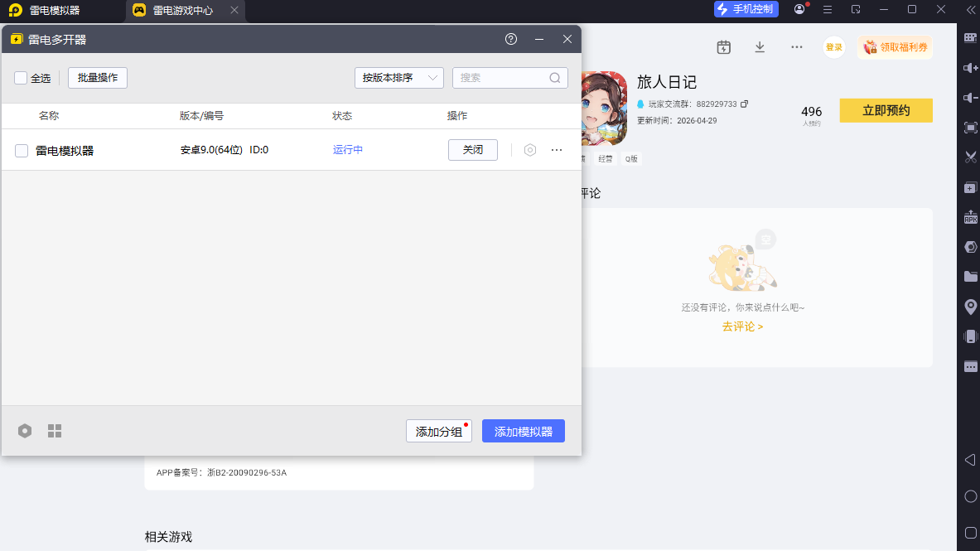Click the Android recents square
980x551 pixels.
pos(970,533)
